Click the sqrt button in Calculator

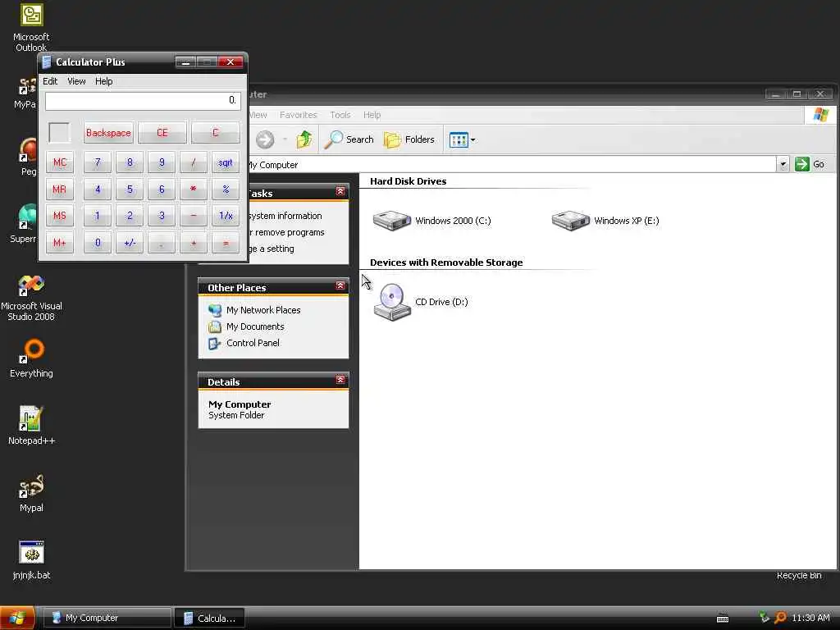click(x=226, y=162)
